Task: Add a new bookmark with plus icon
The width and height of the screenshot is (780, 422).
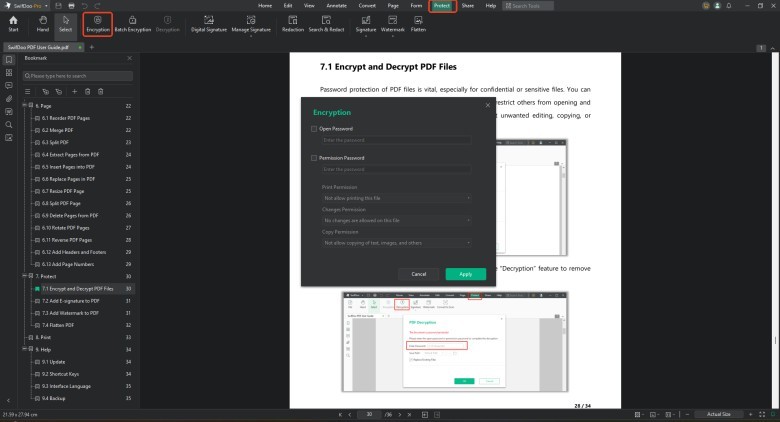Action: point(74,92)
